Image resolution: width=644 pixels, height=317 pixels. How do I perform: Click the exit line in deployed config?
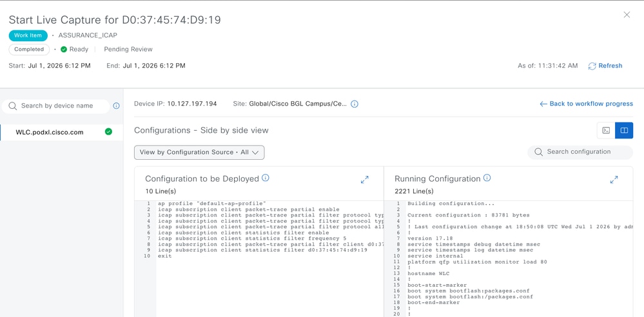point(164,256)
